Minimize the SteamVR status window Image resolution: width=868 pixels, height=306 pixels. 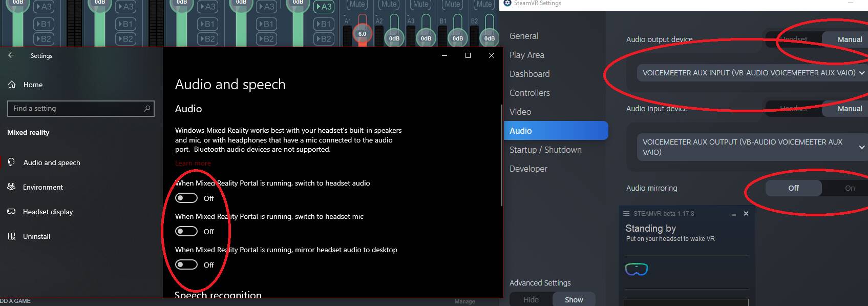coord(734,214)
